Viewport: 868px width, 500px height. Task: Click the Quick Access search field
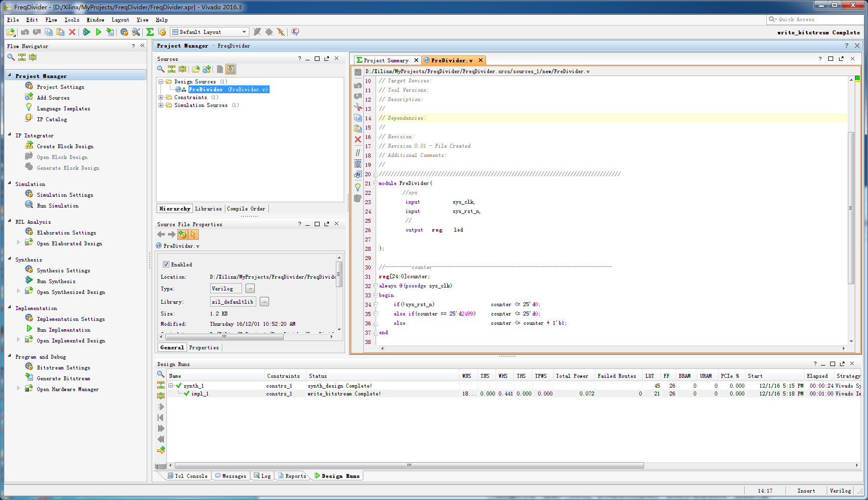click(x=815, y=20)
